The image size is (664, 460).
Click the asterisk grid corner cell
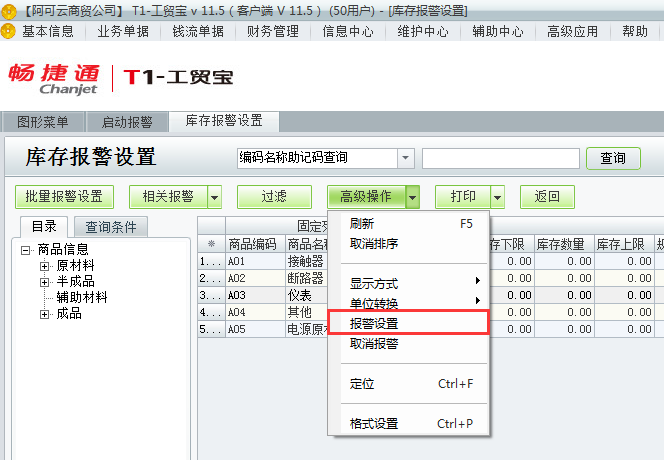tap(211, 244)
